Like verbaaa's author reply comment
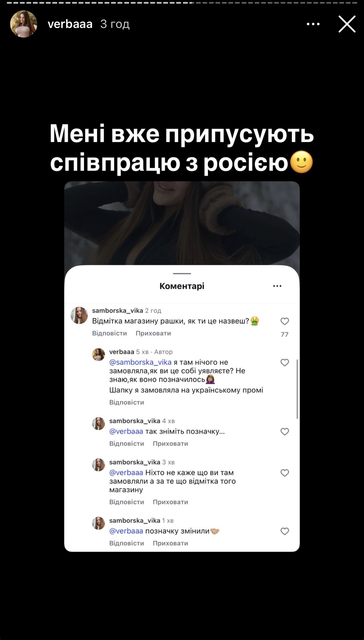The image size is (364, 640). tap(284, 363)
